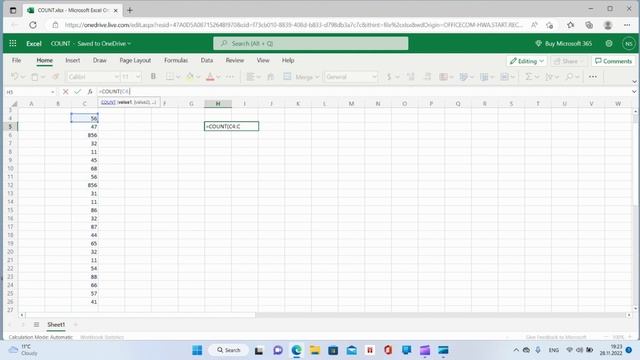Open the settings gear in Excel header
The width and height of the screenshot is (640, 360).
tap(609, 43)
